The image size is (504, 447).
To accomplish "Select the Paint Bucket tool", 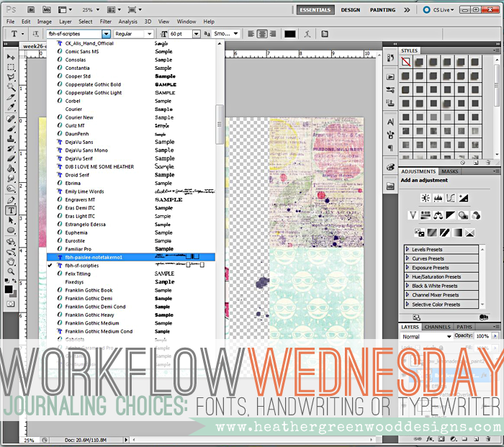I will click(11, 168).
